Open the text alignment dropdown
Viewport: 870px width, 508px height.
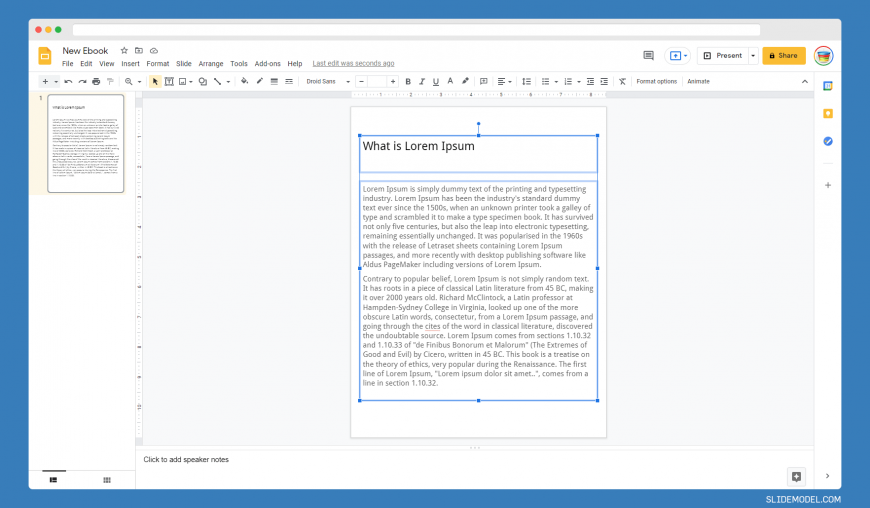point(504,82)
